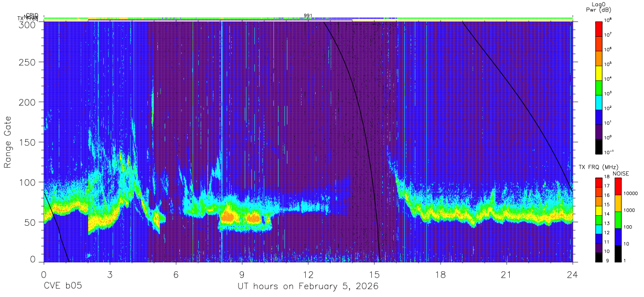Click the 150 tick on Range Gate axis
The width and height of the screenshot is (644, 297).
[x=28, y=142]
